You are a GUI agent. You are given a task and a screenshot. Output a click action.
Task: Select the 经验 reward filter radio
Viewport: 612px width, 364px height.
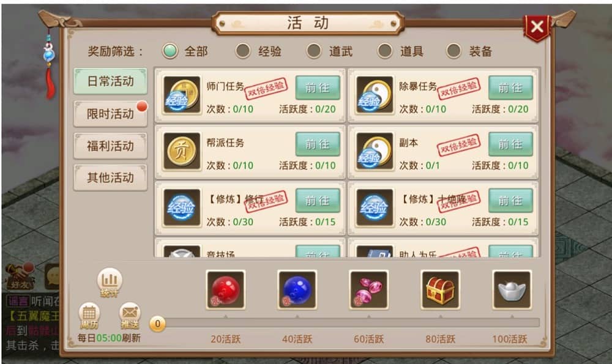click(243, 51)
